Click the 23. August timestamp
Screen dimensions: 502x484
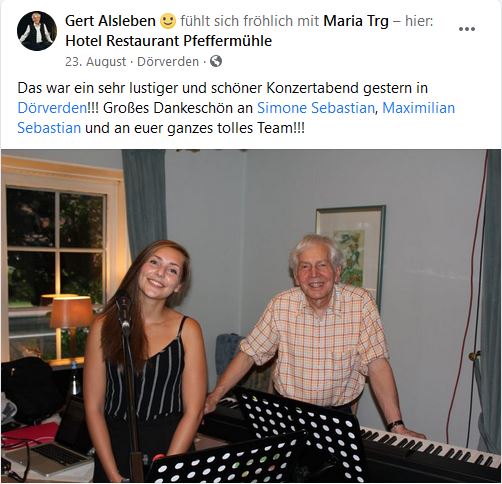coord(96,62)
